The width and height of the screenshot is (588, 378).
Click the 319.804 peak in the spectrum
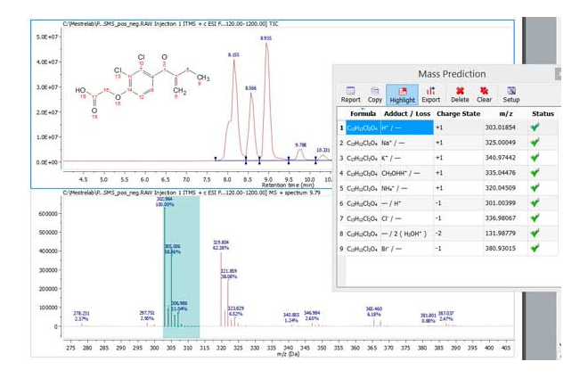(x=221, y=242)
